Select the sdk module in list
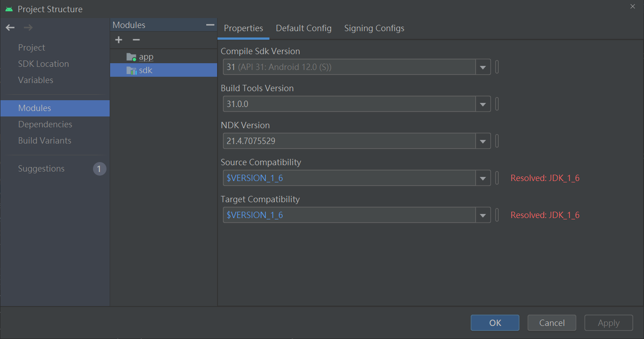644x339 pixels. click(x=164, y=70)
